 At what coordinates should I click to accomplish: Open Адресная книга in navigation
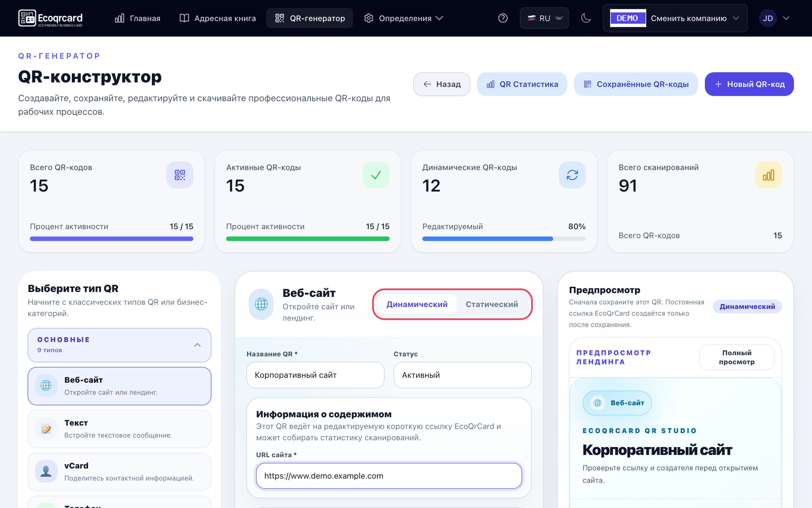tap(218, 18)
